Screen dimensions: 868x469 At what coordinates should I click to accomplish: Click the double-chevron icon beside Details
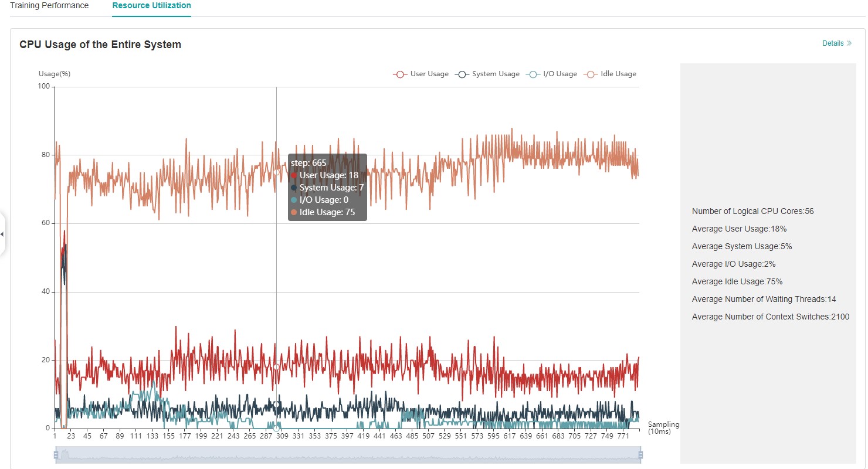[849, 43]
